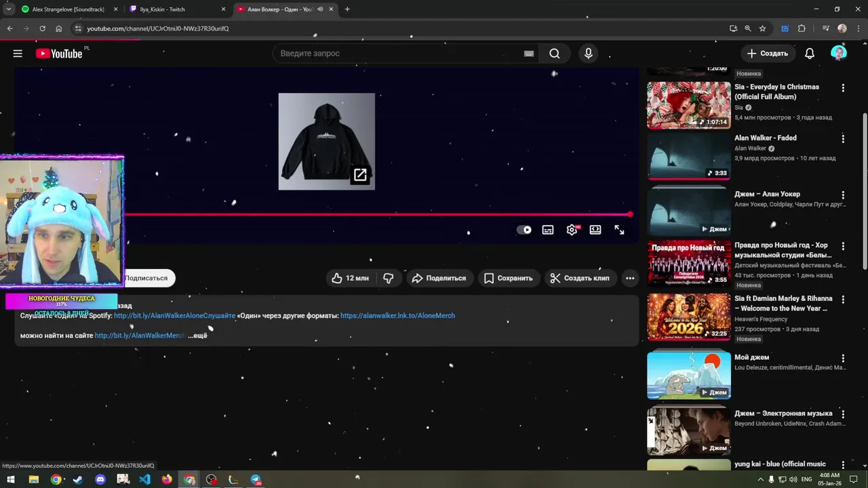Image resolution: width=868 pixels, height=488 pixels.
Task: Open the notifications bell
Action: [x=810, y=54]
